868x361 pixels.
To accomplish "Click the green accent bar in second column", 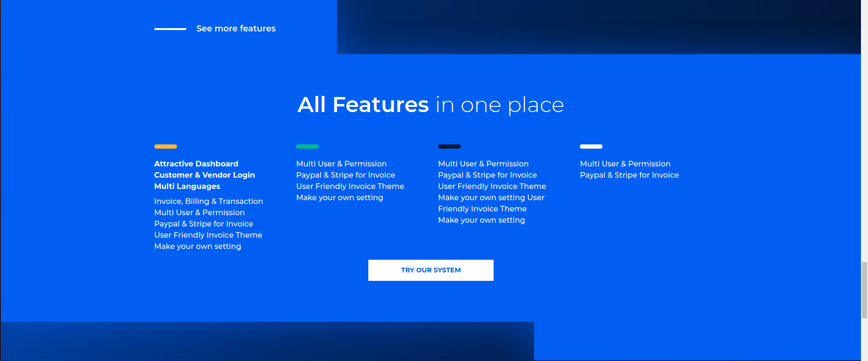I will tap(307, 147).
